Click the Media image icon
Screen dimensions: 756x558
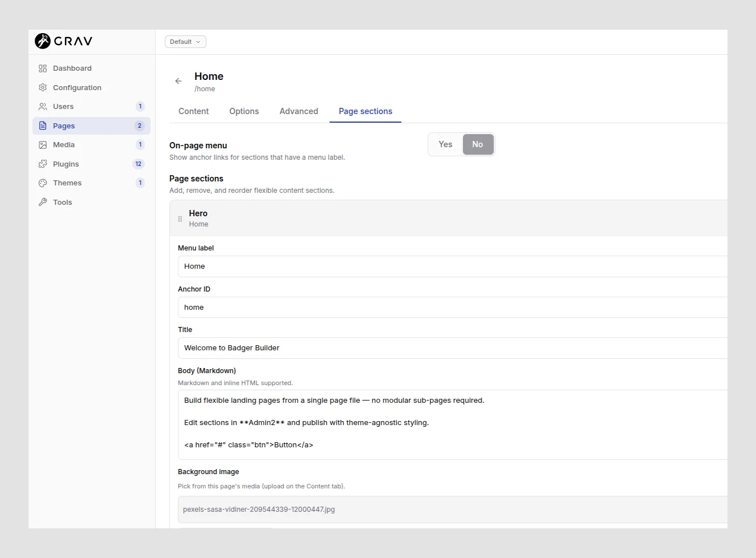[43, 145]
